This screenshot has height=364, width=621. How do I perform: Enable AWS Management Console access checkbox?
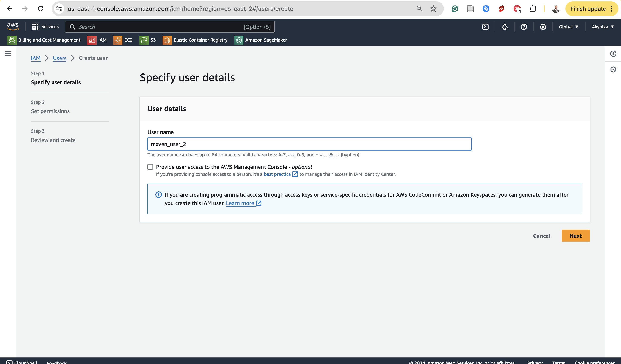[150, 167]
